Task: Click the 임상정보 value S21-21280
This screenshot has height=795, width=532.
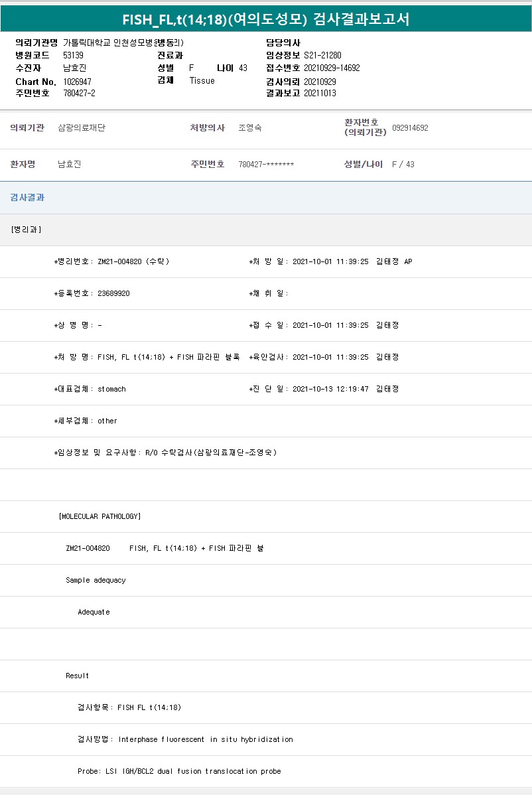Action: tap(322, 56)
